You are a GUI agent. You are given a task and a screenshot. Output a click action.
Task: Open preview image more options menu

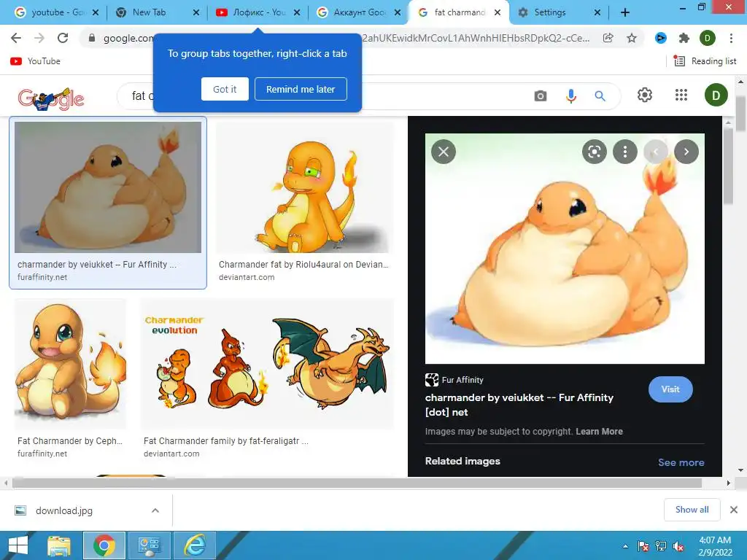point(625,152)
